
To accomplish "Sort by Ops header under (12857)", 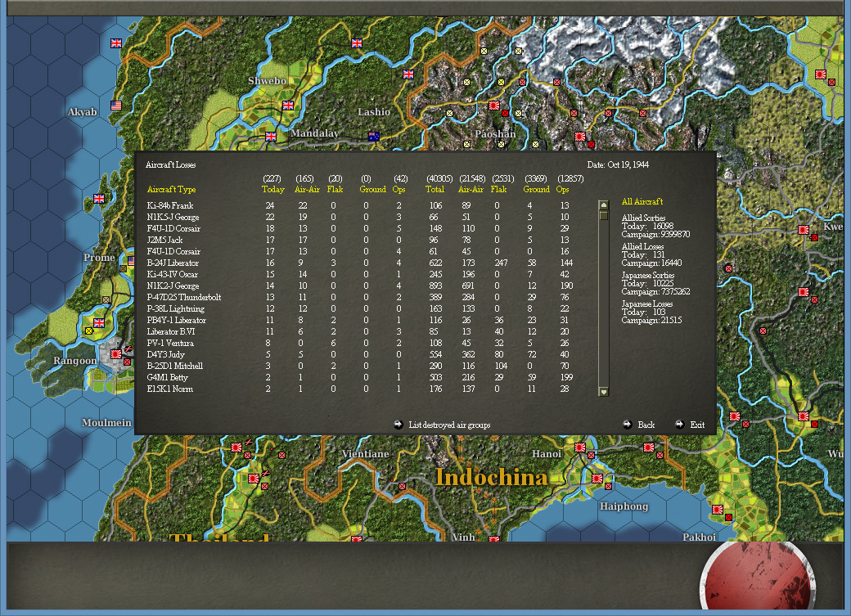I will pos(562,190).
